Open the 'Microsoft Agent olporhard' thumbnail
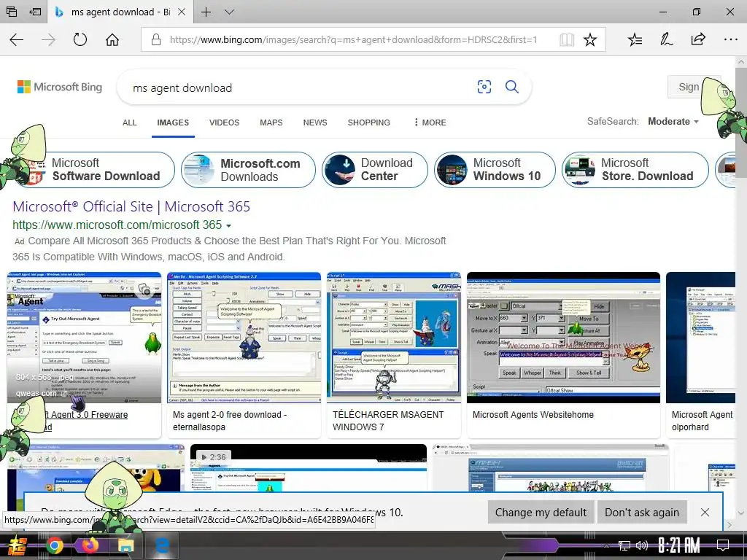Viewport: 747px width, 560px height. (x=701, y=337)
